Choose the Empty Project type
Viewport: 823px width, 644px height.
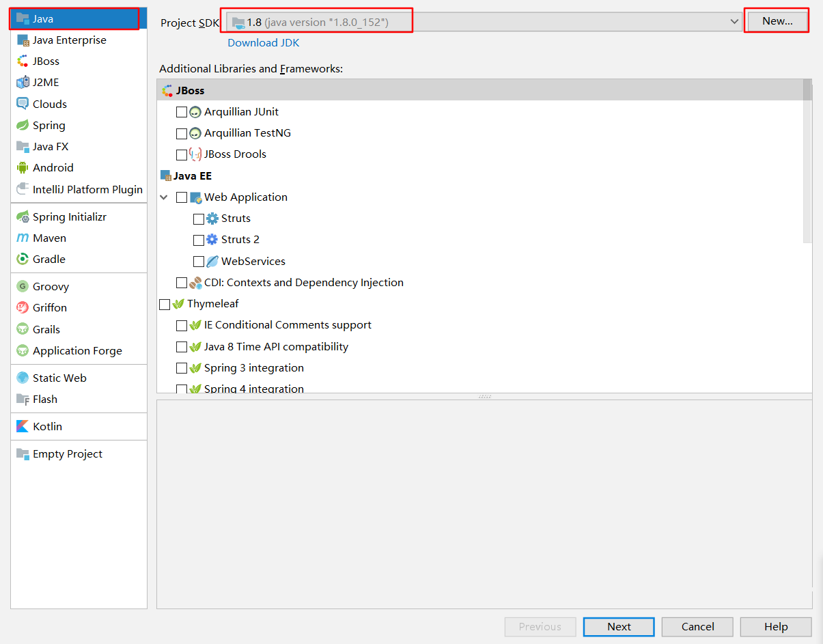click(79, 453)
